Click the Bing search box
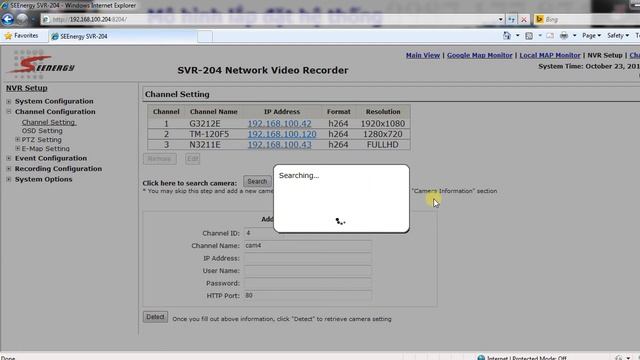640x360 pixels. (588, 19)
